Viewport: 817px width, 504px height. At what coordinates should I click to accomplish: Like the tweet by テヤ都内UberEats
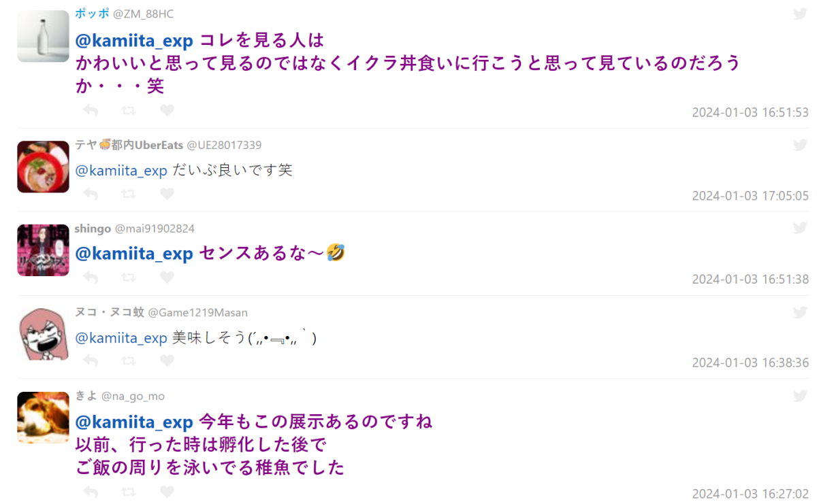[x=167, y=194]
